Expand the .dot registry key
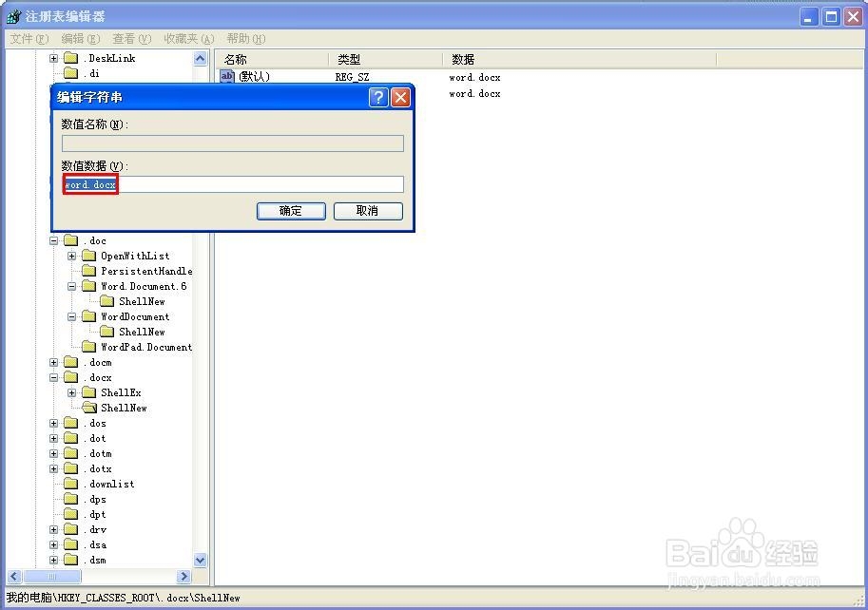The width and height of the screenshot is (868, 610). [53, 438]
